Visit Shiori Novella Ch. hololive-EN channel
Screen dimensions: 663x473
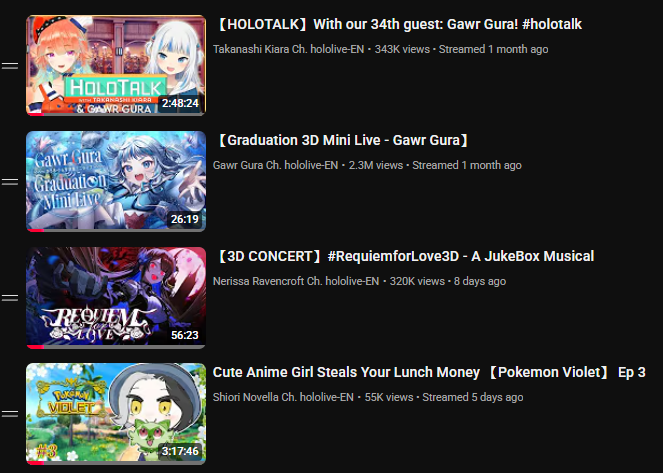click(x=283, y=397)
